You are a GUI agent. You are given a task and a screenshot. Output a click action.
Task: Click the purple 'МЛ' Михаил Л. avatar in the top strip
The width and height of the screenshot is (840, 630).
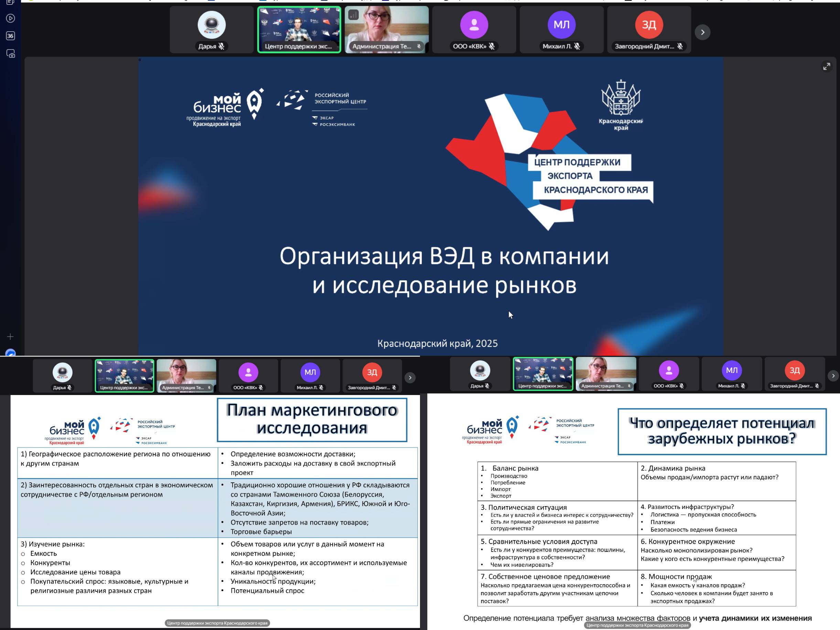click(x=561, y=25)
